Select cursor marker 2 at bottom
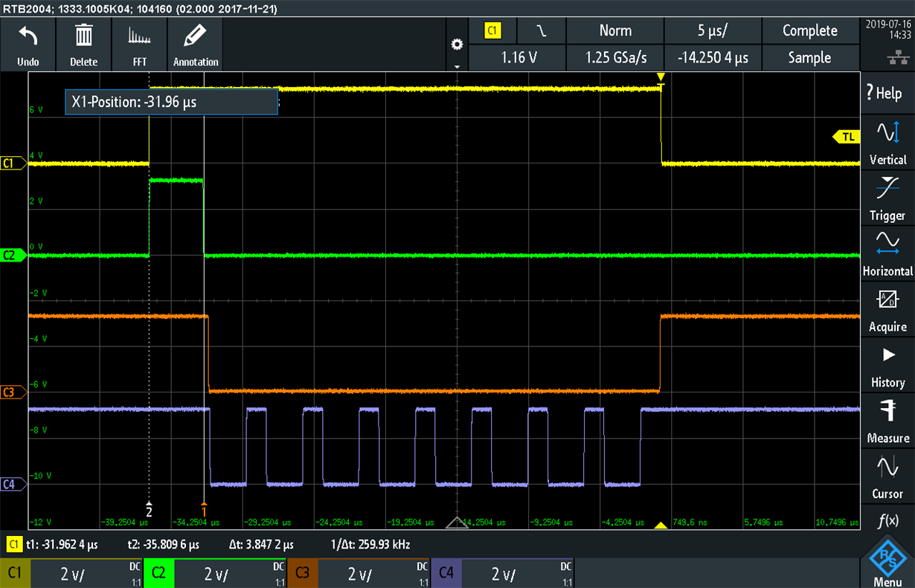This screenshot has width=915, height=588. click(150, 509)
